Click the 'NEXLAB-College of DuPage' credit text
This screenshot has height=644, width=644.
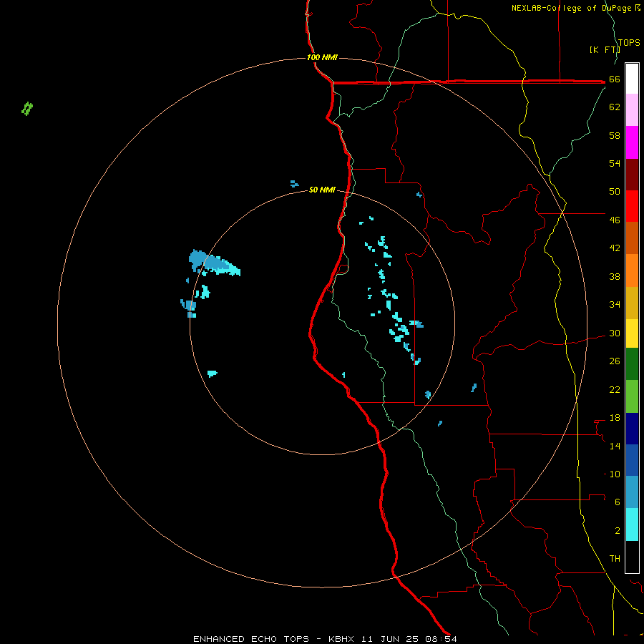[x=572, y=8]
